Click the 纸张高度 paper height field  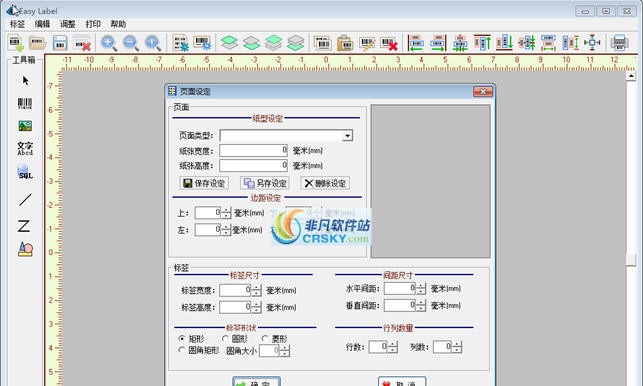(253, 166)
